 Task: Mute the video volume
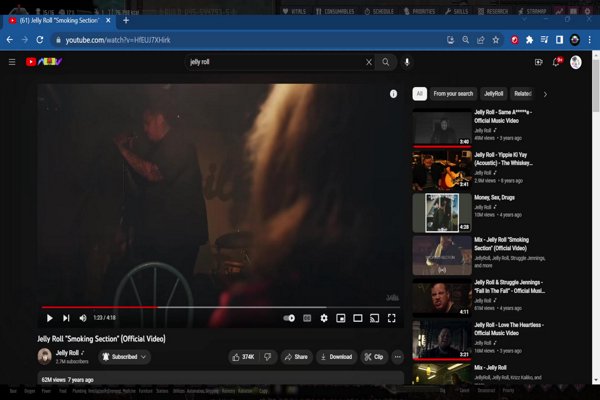click(x=83, y=318)
